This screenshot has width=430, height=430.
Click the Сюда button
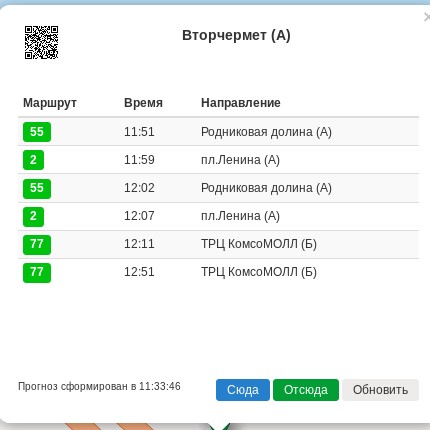[x=243, y=390]
